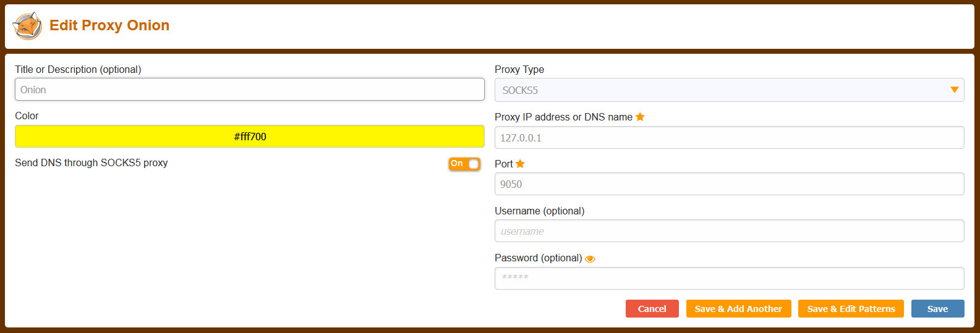
Task: Click Save & Edit Patterns button
Action: 851,309
